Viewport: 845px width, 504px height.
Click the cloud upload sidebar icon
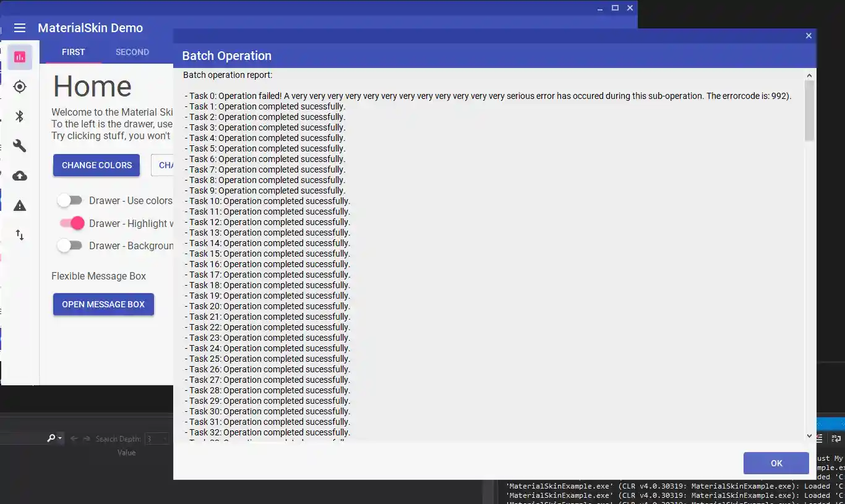tap(19, 175)
